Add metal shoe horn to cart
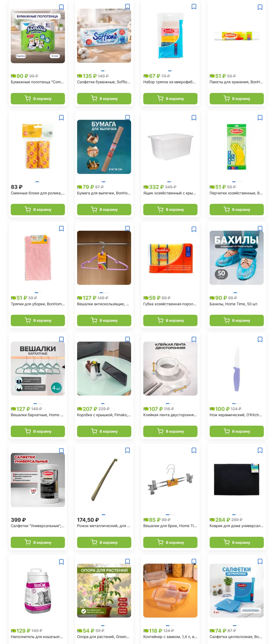 pos(104,542)
